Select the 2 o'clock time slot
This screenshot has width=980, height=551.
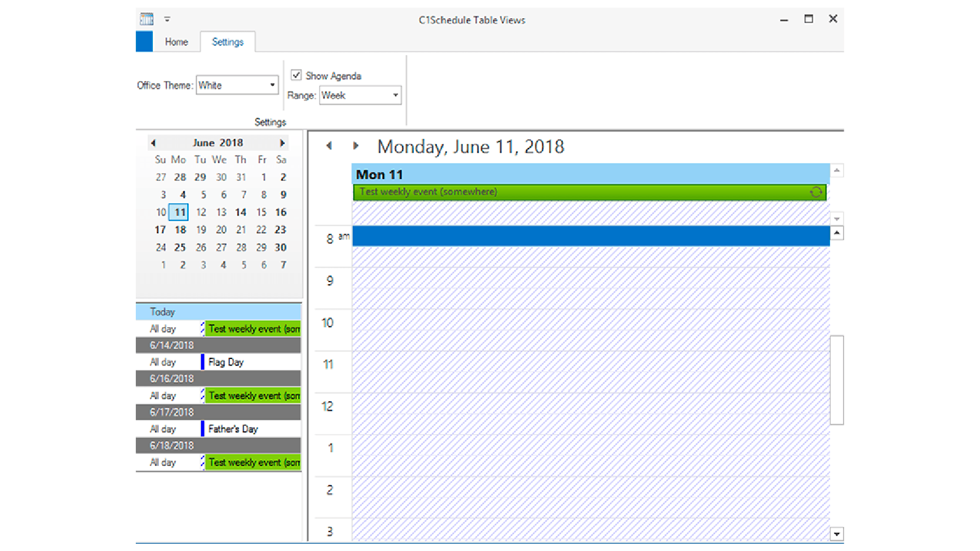pyautogui.click(x=591, y=487)
